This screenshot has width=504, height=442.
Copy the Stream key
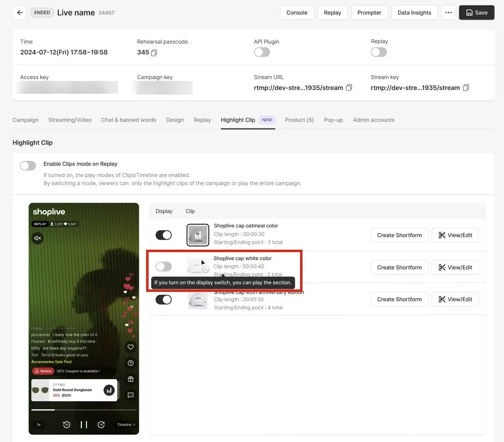click(466, 87)
